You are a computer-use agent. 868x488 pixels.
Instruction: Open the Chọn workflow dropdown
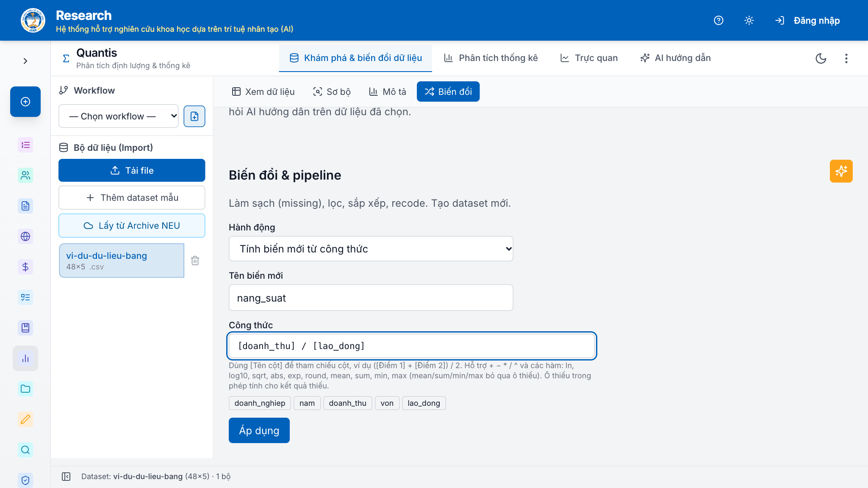(118, 116)
